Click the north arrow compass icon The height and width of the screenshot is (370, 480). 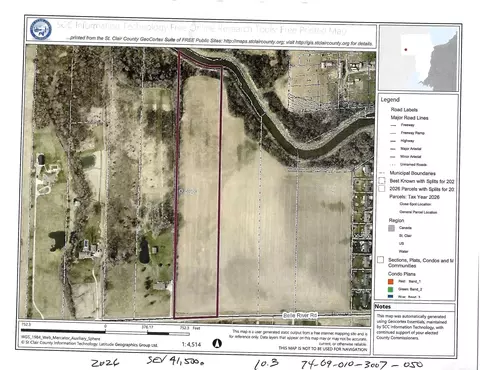coord(217,343)
